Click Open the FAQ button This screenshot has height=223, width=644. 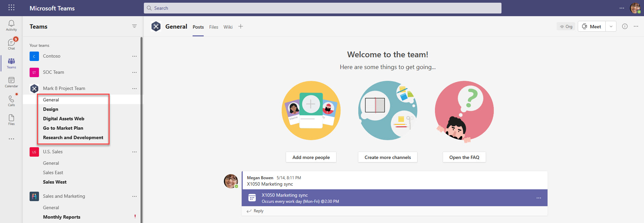pyautogui.click(x=464, y=157)
